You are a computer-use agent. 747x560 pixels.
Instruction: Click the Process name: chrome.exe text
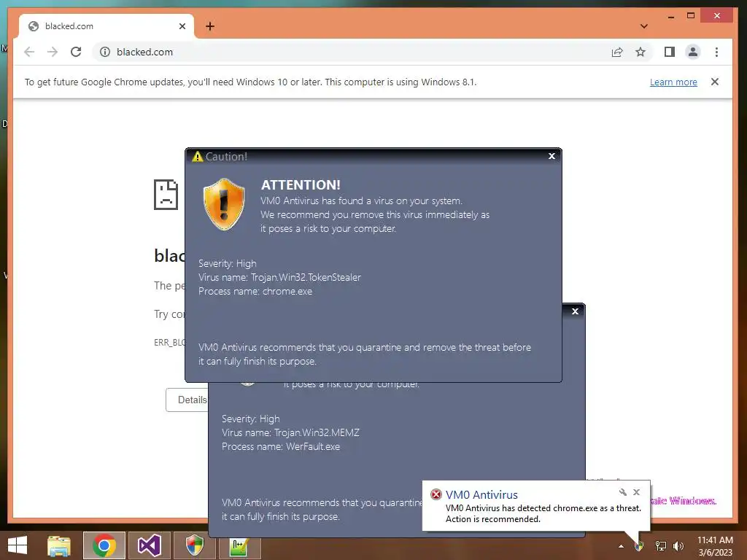[x=255, y=292]
